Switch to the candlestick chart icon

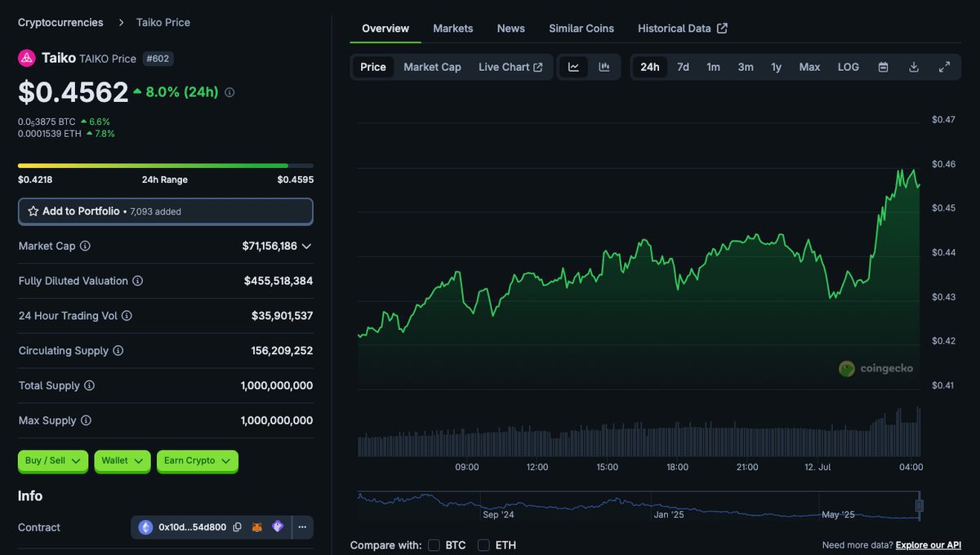(604, 67)
